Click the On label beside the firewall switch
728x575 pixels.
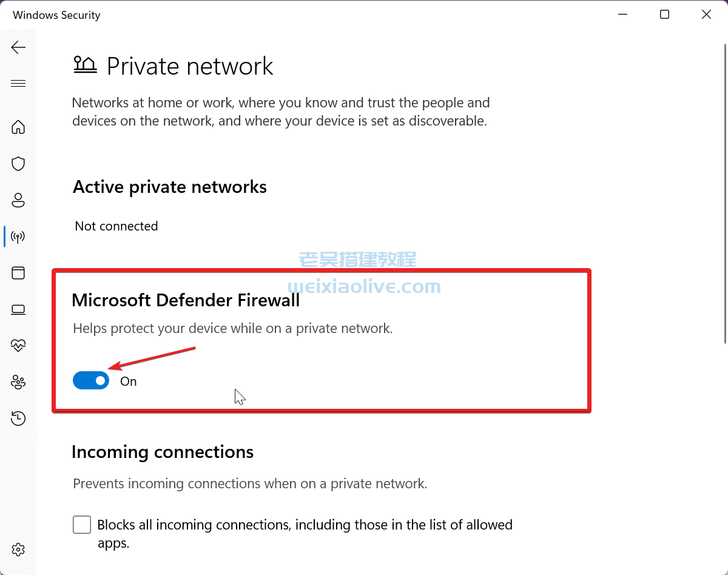pyautogui.click(x=128, y=381)
